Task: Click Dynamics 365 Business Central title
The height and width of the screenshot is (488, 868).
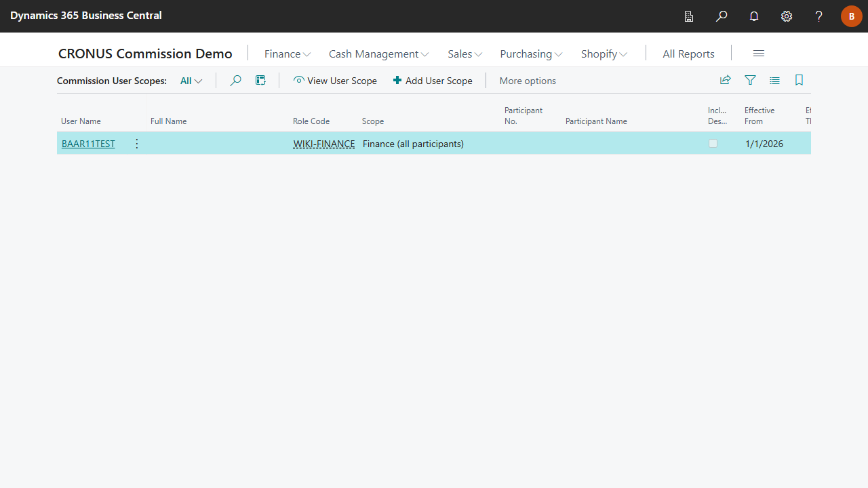Action: [86, 15]
